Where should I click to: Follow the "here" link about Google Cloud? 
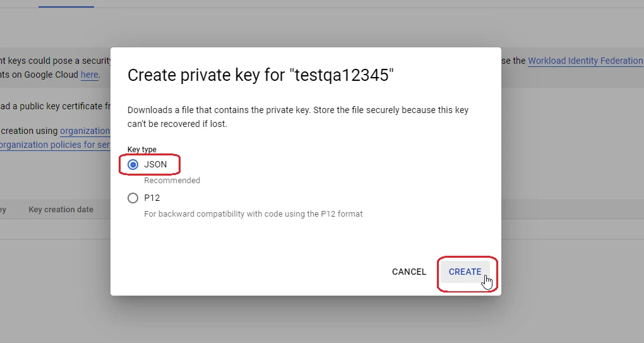90,75
